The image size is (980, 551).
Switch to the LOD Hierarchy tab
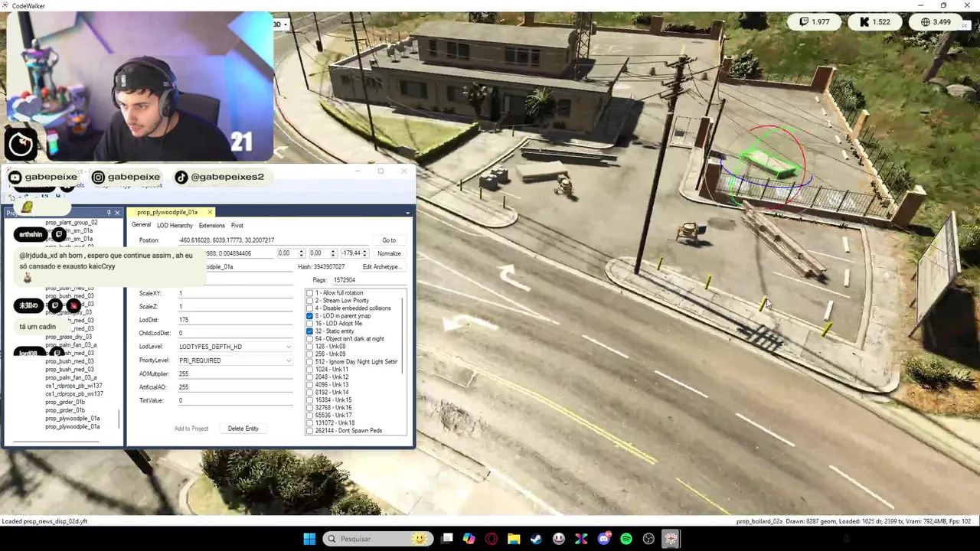[175, 226]
